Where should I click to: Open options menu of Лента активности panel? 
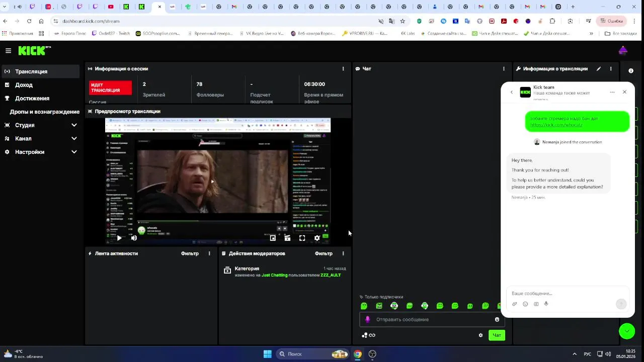pos(209,253)
